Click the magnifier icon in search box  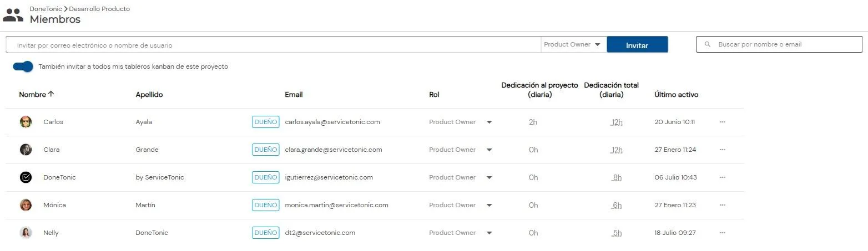(x=707, y=44)
